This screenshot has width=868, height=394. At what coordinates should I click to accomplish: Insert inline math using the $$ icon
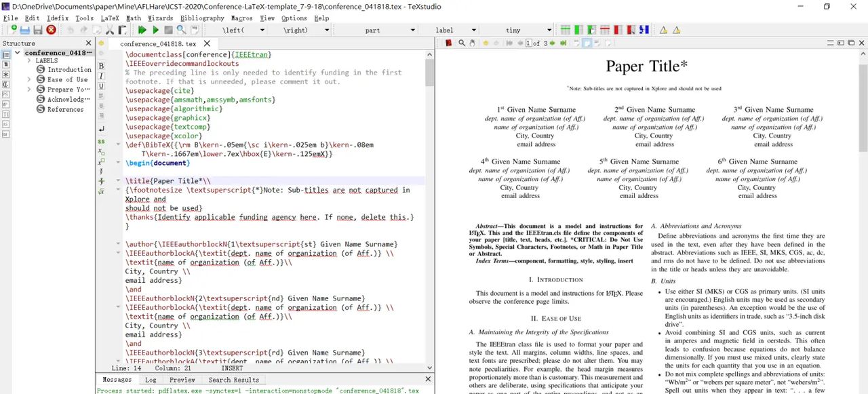tap(100, 141)
